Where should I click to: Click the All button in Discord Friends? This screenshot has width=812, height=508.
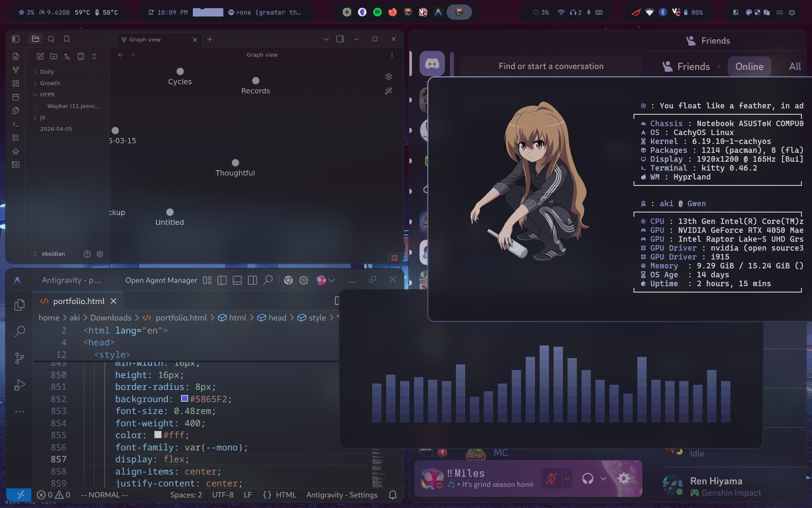click(x=794, y=66)
